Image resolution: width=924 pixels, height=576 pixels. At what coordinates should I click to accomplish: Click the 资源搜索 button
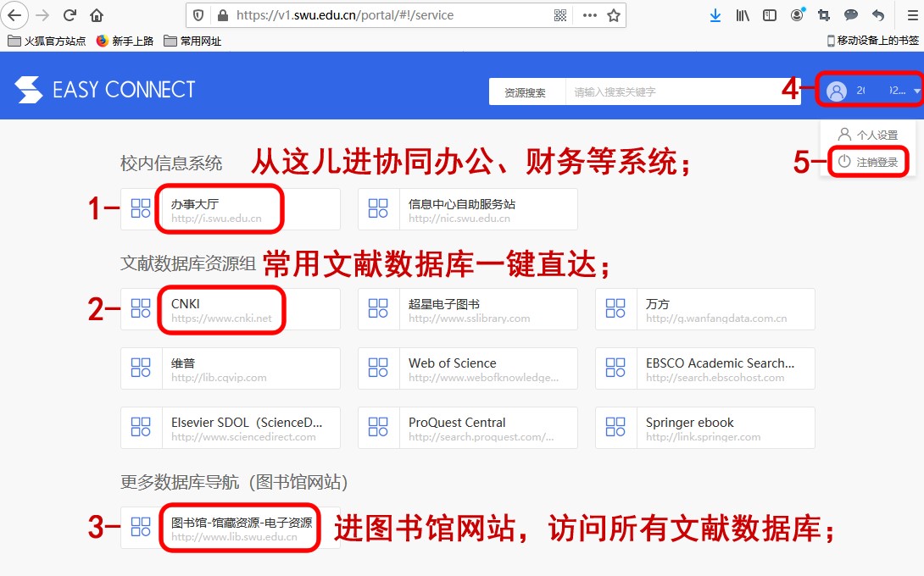pos(526,92)
